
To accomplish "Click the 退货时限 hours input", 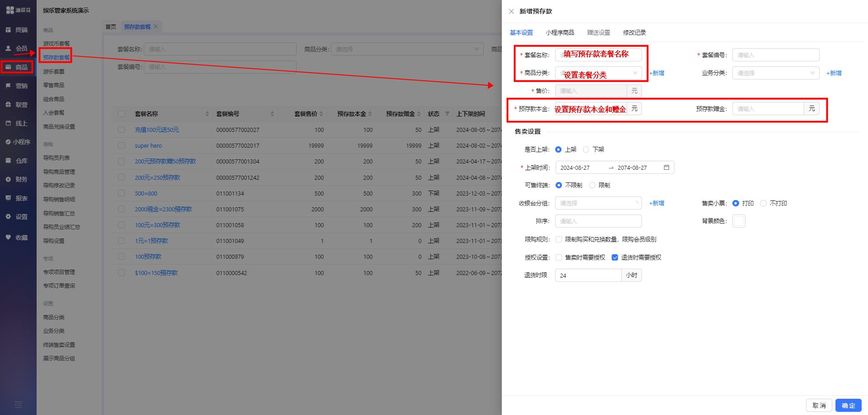I will pos(588,275).
